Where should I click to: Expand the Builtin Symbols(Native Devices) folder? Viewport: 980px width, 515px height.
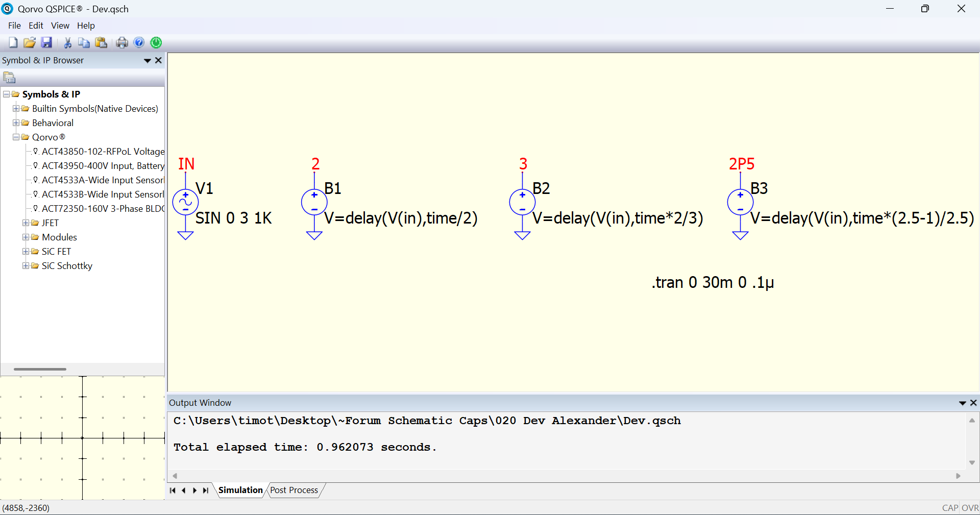tap(16, 109)
